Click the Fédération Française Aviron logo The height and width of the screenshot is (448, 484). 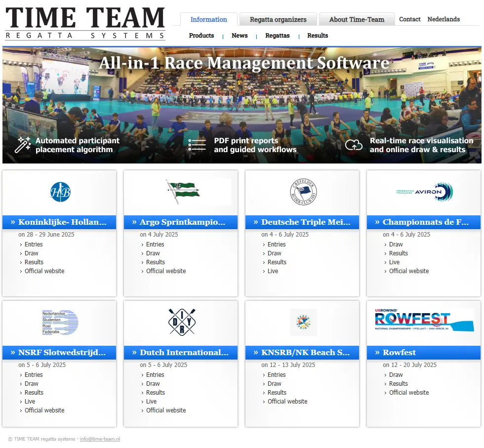(x=425, y=192)
